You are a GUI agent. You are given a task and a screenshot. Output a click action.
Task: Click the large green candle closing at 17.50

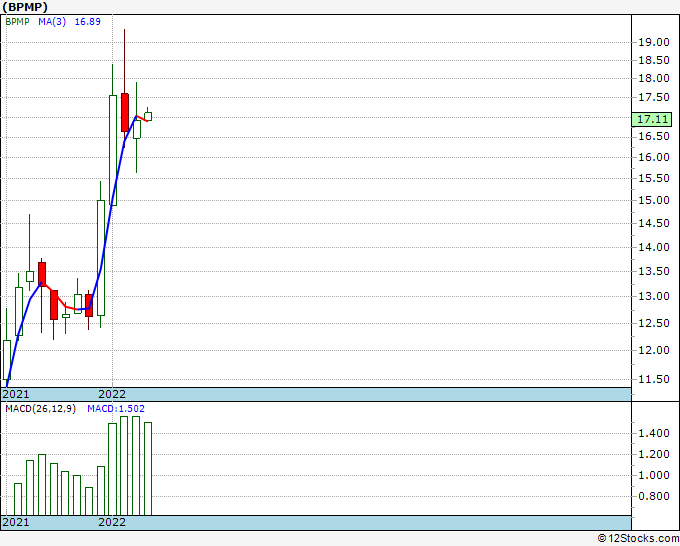pyautogui.click(x=113, y=150)
